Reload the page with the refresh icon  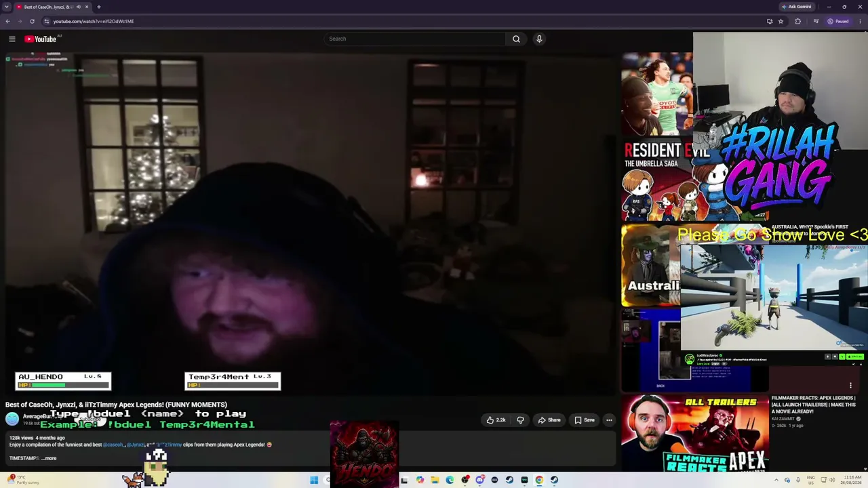32,21
